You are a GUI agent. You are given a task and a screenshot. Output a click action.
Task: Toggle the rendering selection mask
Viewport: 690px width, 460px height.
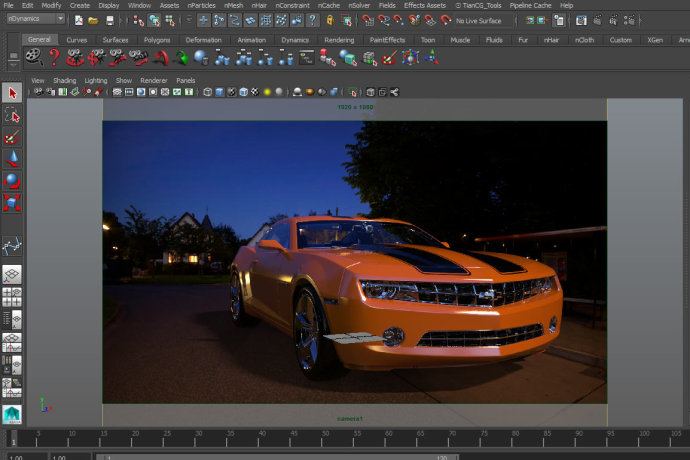point(297,20)
